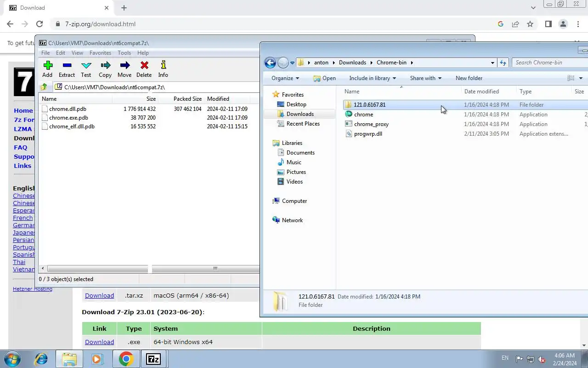Image resolution: width=588 pixels, height=368 pixels.
Task: Open the Info icon in 7-Zip
Action: [x=163, y=65]
